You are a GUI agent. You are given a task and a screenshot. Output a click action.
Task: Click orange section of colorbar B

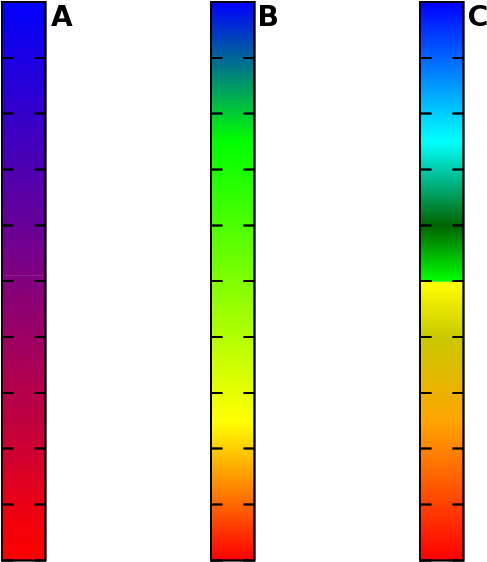tap(233, 477)
